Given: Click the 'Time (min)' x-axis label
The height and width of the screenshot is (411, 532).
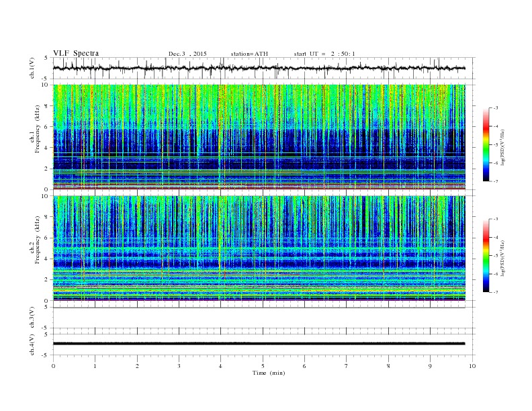Looking at the screenshot, I should click(269, 373).
